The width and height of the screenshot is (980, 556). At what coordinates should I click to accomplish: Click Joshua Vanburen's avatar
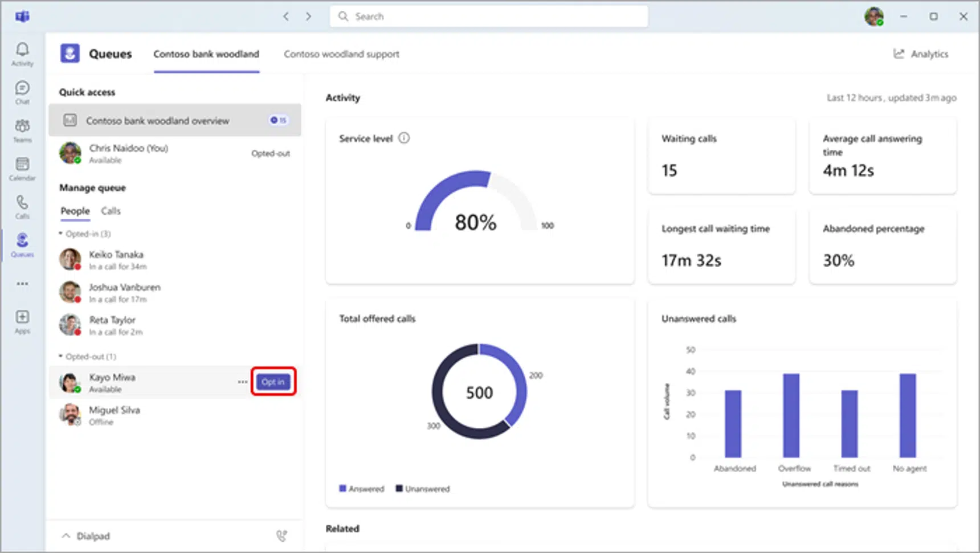[70, 292]
